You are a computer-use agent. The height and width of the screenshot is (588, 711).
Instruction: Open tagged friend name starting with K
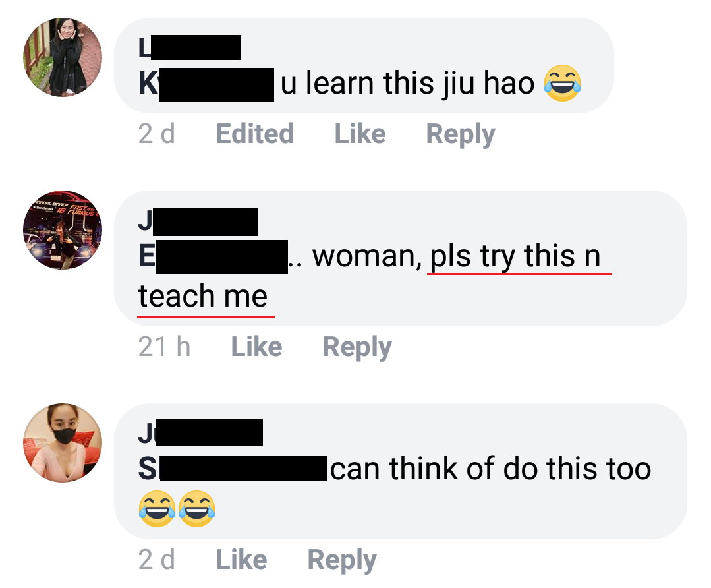(206, 84)
